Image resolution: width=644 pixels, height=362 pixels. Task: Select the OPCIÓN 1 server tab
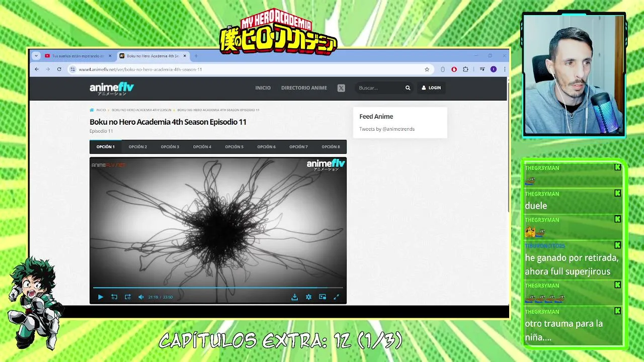106,147
